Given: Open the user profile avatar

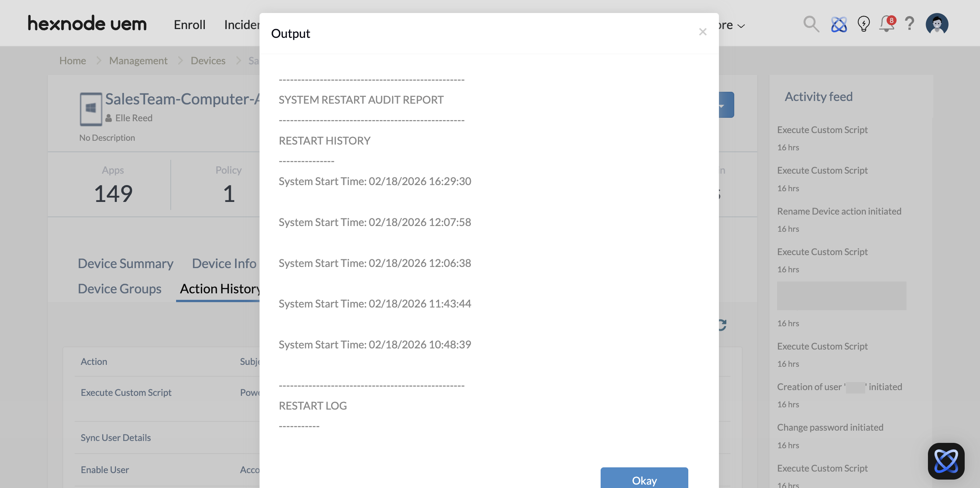Looking at the screenshot, I should (937, 24).
